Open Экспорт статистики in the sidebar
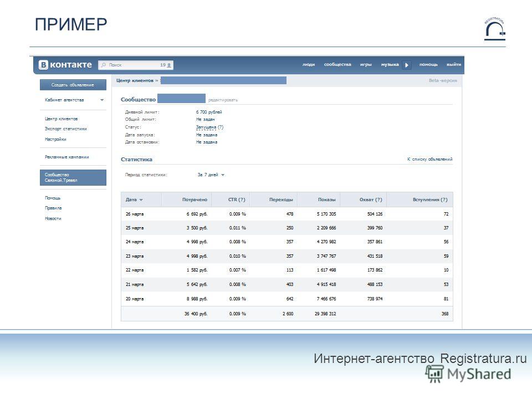Screen dimensions: 532x399 click(x=65, y=129)
